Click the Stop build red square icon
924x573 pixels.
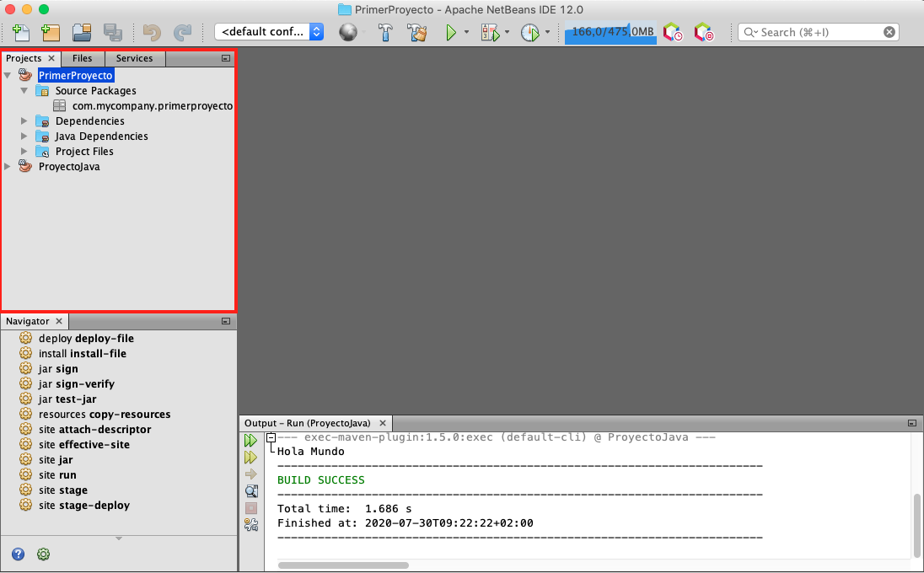click(251, 507)
